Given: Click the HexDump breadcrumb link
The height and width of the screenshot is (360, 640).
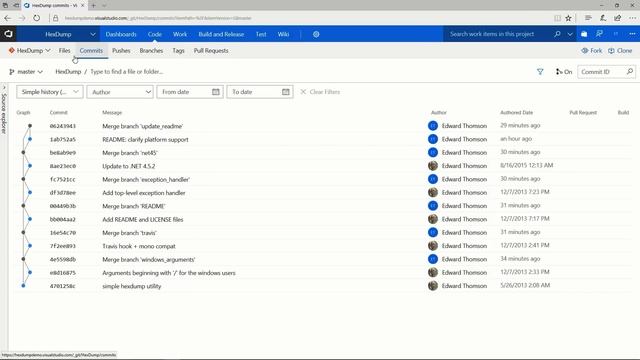Looking at the screenshot, I should pos(68,72).
